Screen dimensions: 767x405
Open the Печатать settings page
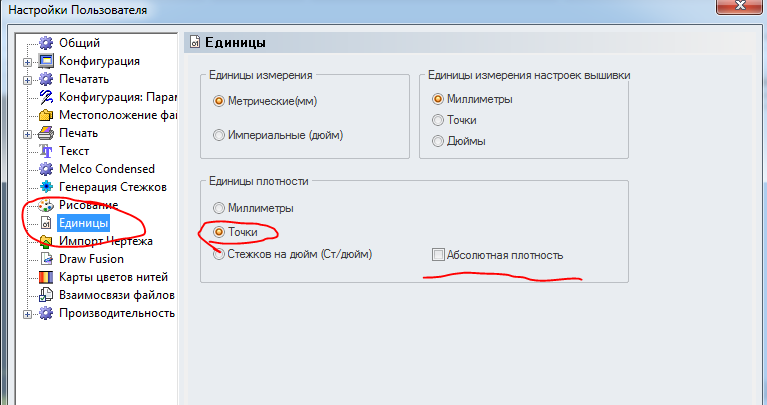click(x=84, y=79)
